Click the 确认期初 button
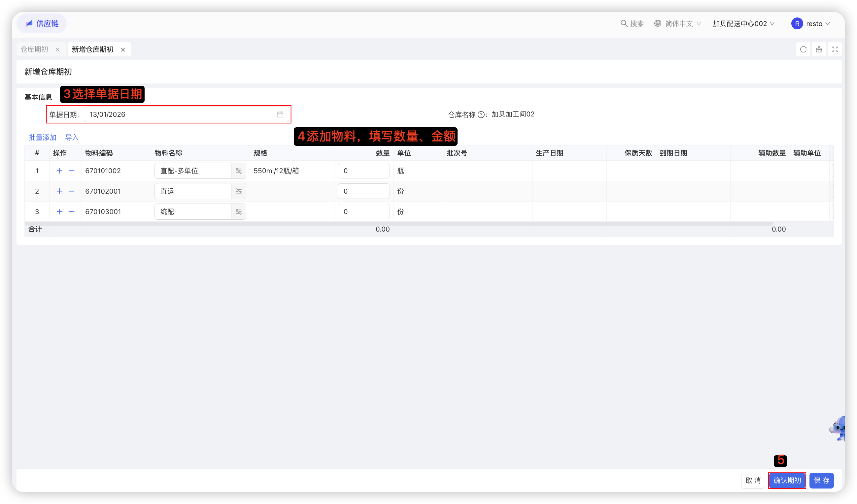857x504 pixels. click(787, 480)
